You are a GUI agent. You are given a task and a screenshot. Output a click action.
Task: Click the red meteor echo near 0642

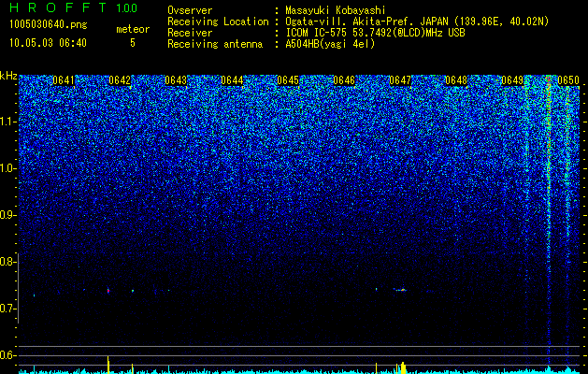pos(108,291)
